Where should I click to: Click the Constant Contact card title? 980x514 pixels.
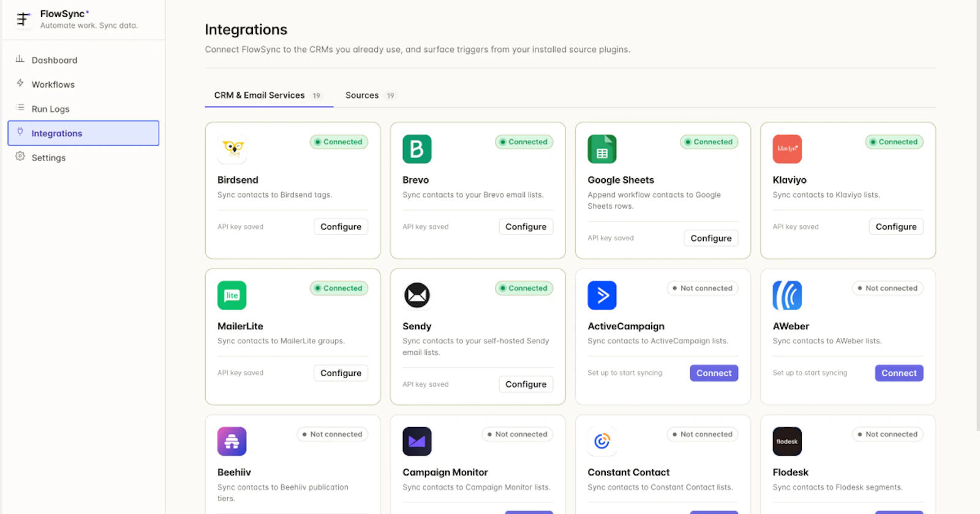pos(628,472)
